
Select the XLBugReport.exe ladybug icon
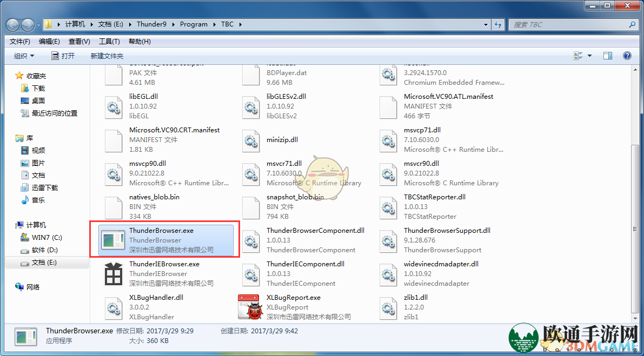[249, 307]
